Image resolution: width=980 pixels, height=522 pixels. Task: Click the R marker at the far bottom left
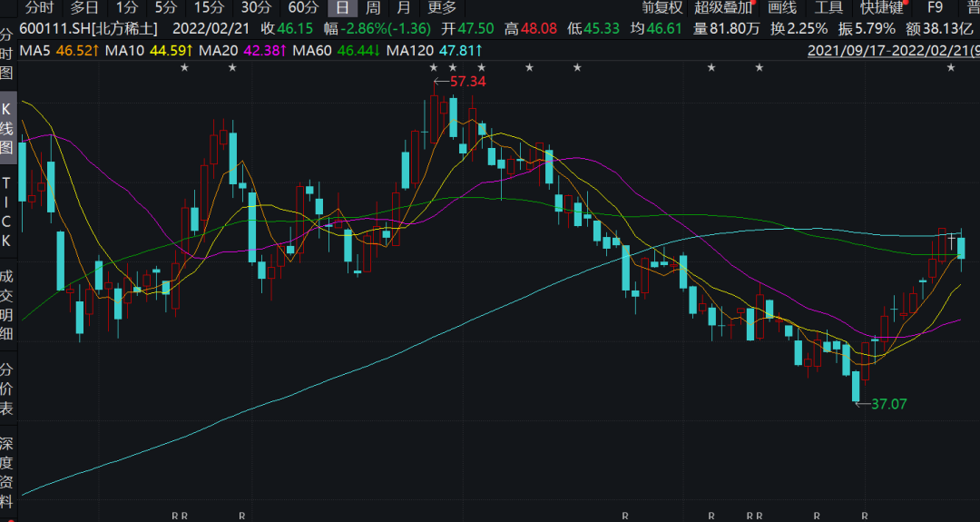pyautogui.click(x=175, y=516)
